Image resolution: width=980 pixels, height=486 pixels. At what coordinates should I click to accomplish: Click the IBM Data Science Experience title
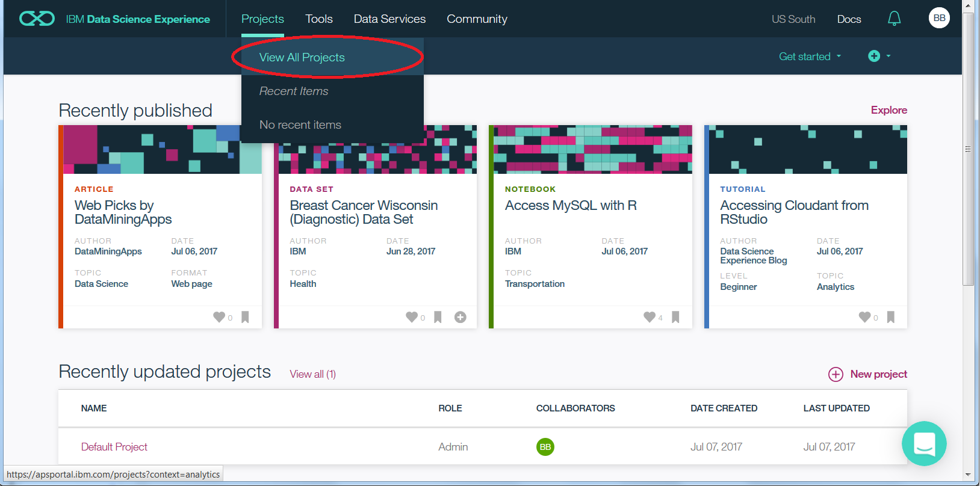tap(138, 19)
